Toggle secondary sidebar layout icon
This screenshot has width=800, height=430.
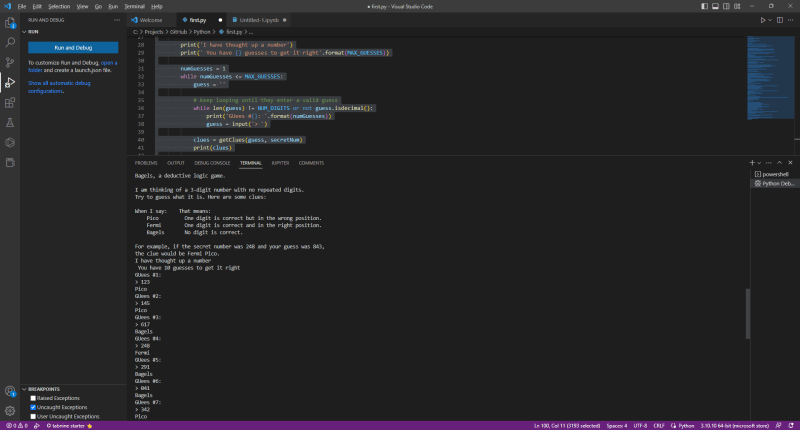[726, 6]
